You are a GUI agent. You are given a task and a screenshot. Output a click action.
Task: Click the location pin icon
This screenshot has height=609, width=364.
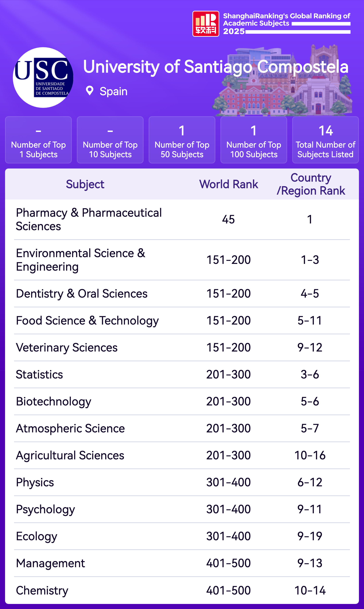(89, 91)
